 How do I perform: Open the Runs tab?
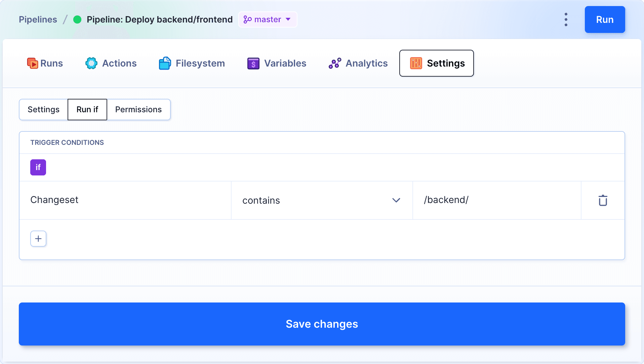45,63
